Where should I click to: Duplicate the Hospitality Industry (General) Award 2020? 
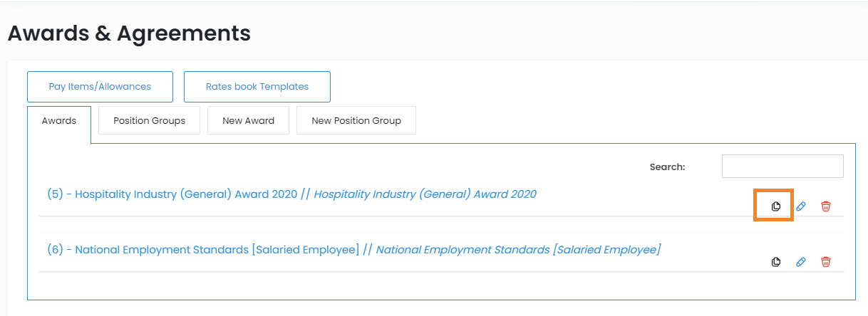click(x=776, y=206)
